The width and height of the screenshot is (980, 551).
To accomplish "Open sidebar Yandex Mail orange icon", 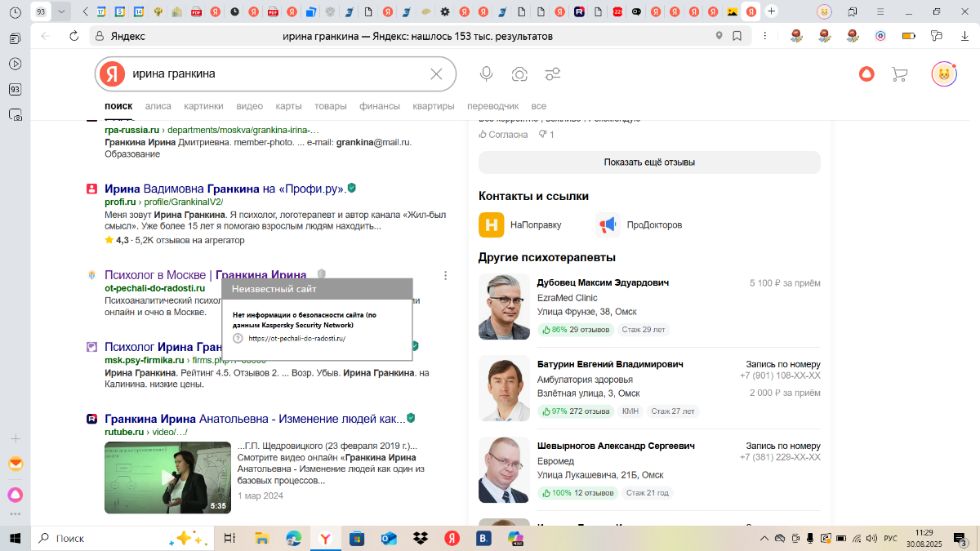I will point(16,464).
